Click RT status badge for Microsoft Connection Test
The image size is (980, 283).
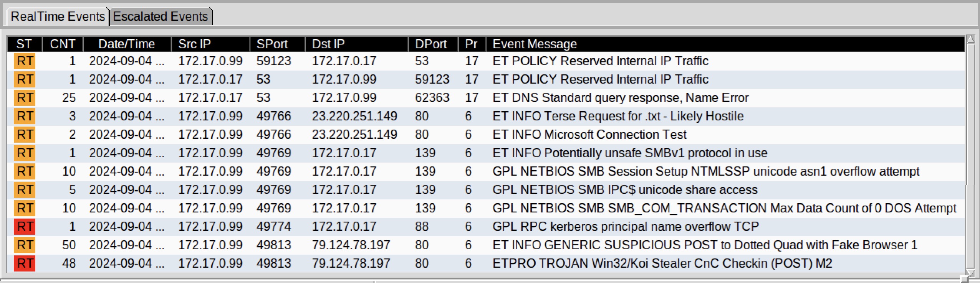click(25, 135)
